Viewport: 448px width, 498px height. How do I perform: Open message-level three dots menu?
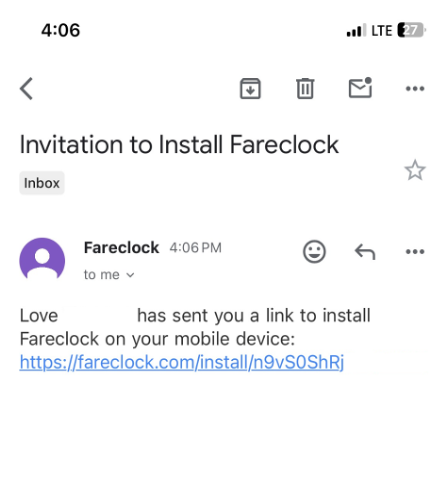[415, 251]
